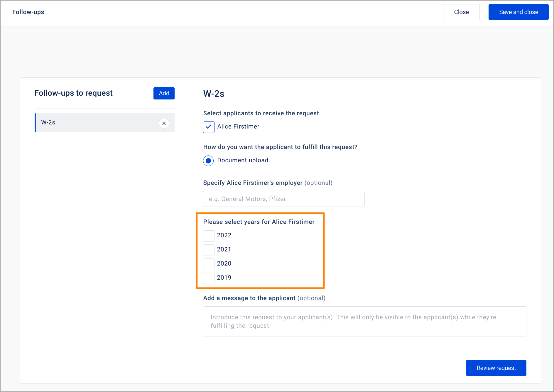Click the Close button in header
554x392 pixels.
pyautogui.click(x=461, y=12)
